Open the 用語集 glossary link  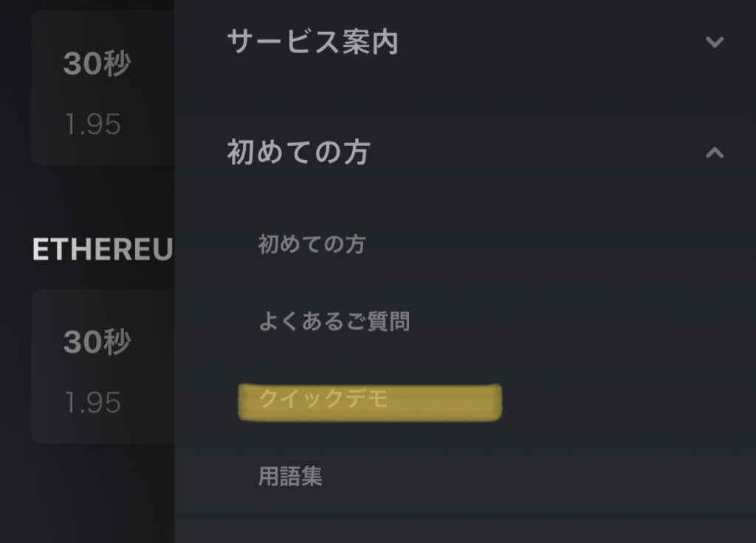pyautogui.click(x=290, y=477)
